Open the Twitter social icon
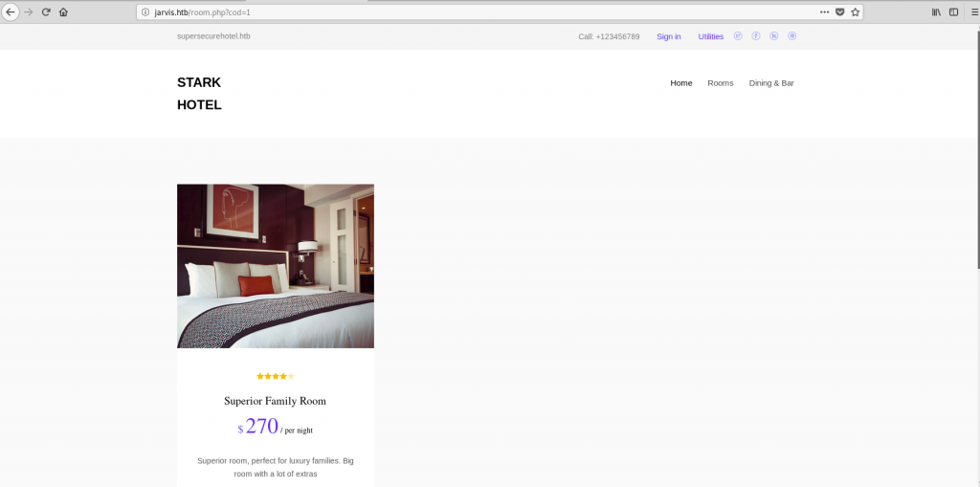The image size is (980, 487). [x=738, y=36]
